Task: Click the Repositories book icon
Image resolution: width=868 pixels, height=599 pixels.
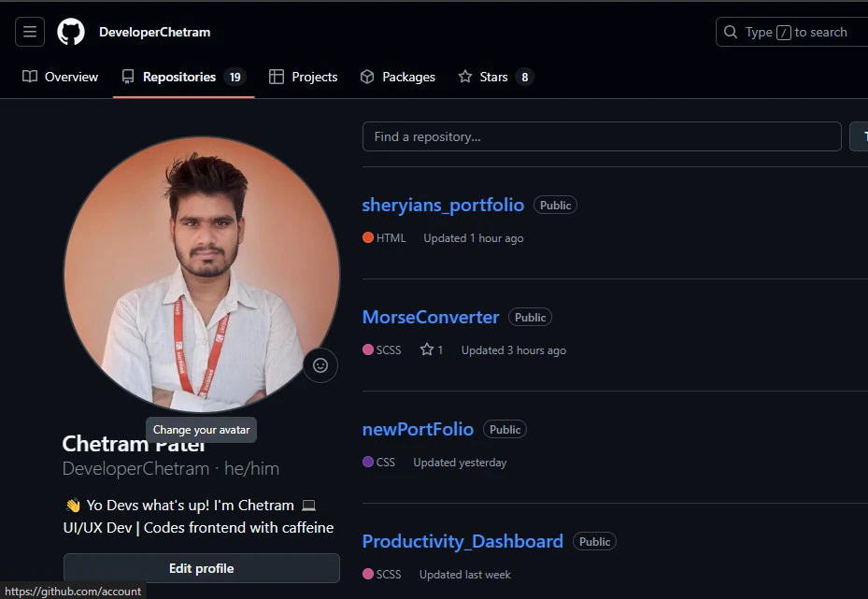Action: point(128,76)
